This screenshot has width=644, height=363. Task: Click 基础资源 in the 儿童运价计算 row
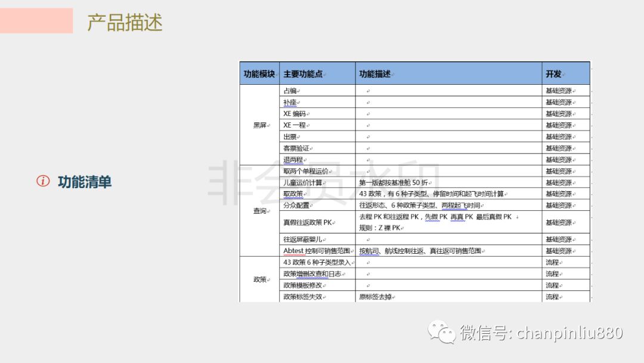point(559,183)
